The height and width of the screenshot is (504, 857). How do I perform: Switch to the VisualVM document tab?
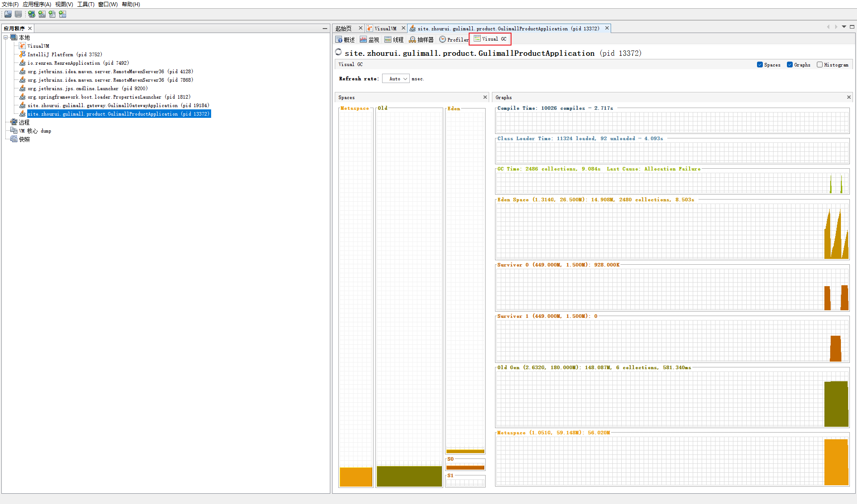pos(385,29)
